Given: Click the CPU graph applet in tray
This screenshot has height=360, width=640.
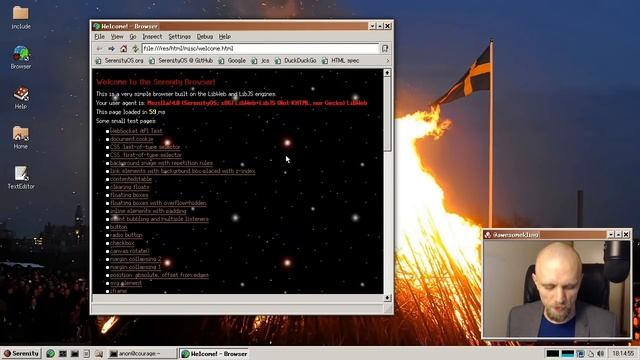Looking at the screenshot, I should pyautogui.click(x=553, y=353).
